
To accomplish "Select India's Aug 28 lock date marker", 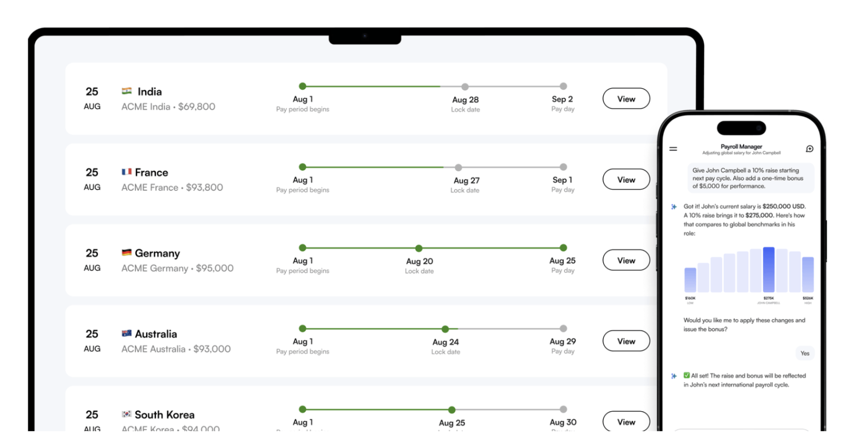I will (x=465, y=87).
